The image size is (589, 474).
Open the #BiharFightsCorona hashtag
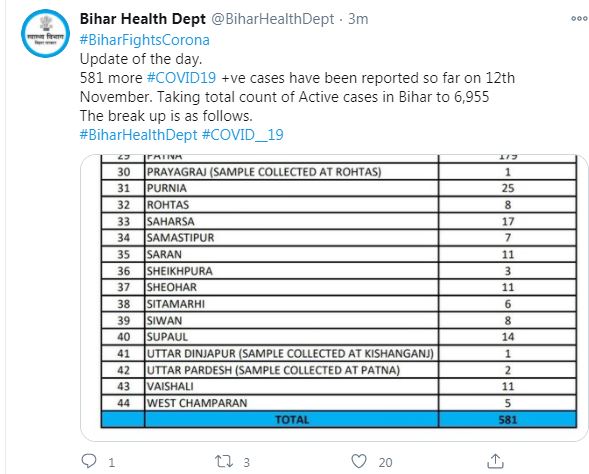click(x=145, y=40)
